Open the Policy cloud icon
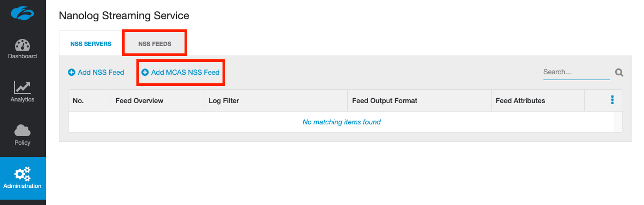Screen dimensions: 644x205 point(22,130)
